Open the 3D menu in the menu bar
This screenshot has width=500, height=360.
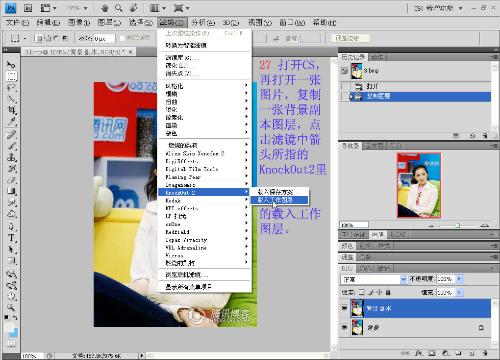(230, 22)
